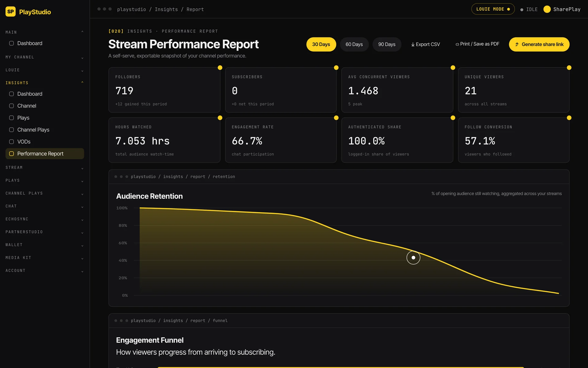
Task: Select the 30 Days range
Action: coord(321,44)
